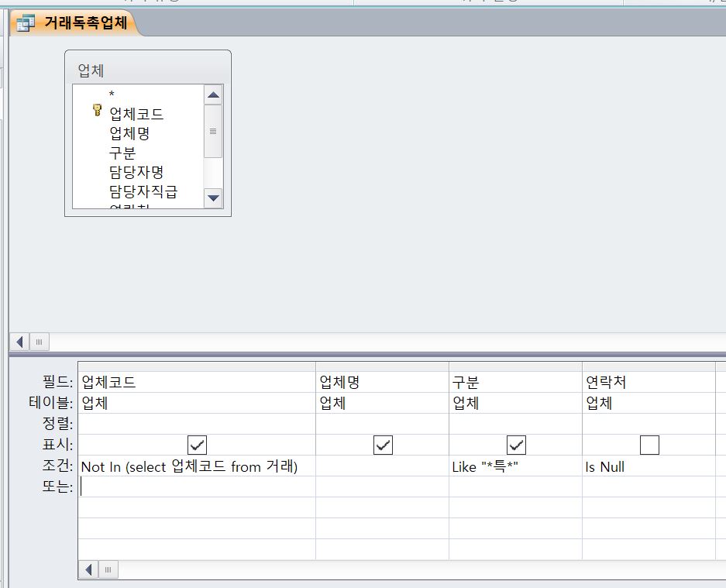This screenshot has width=726, height=588.
Task: Click left scroll arrow of design grid
Action: point(89,570)
